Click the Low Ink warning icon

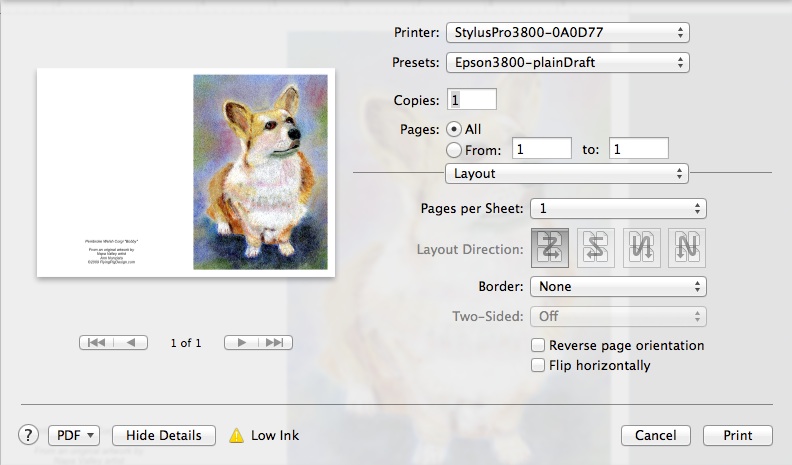coord(236,435)
